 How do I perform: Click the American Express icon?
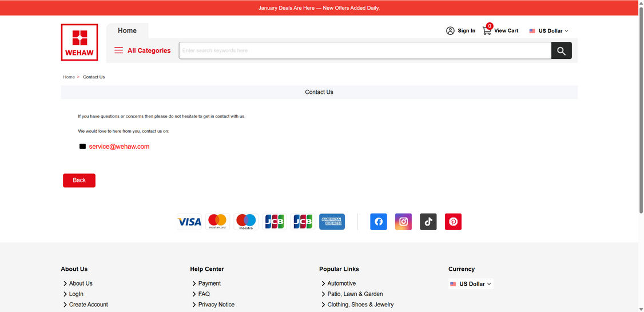point(332,222)
